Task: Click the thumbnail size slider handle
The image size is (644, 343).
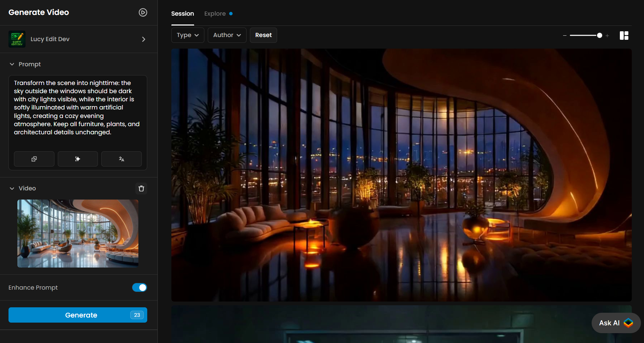Action: click(599, 35)
